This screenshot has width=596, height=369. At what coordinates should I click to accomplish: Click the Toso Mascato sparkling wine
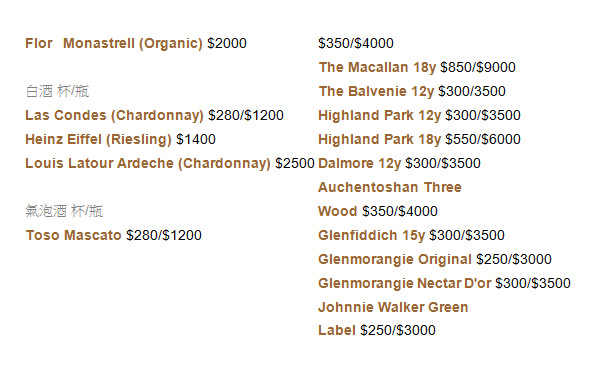point(73,235)
